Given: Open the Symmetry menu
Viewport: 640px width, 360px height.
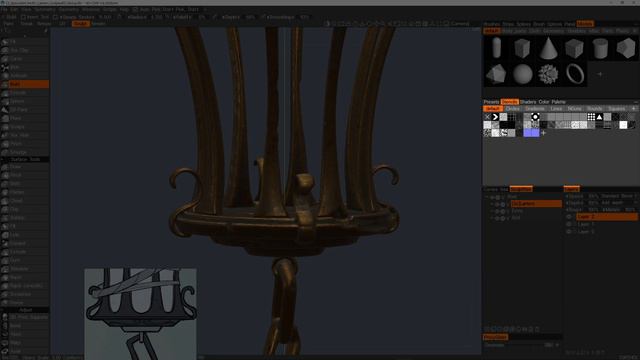Looking at the screenshot, I should point(44,9).
